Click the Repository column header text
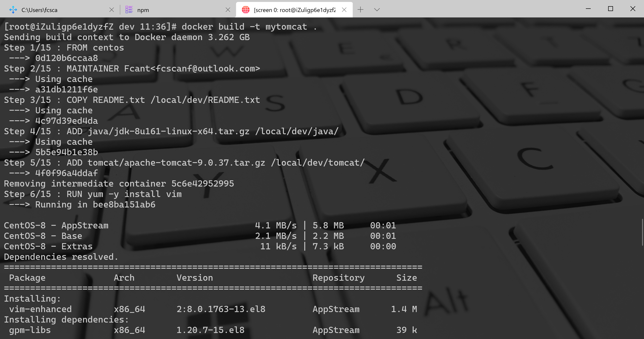Viewport: 644px width, 339px height. [x=338, y=278]
